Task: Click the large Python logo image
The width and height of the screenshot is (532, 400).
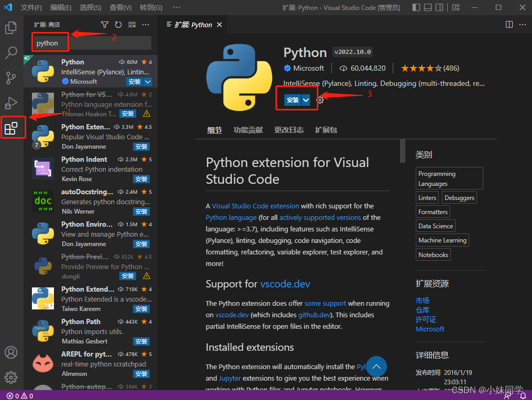Action: click(239, 77)
